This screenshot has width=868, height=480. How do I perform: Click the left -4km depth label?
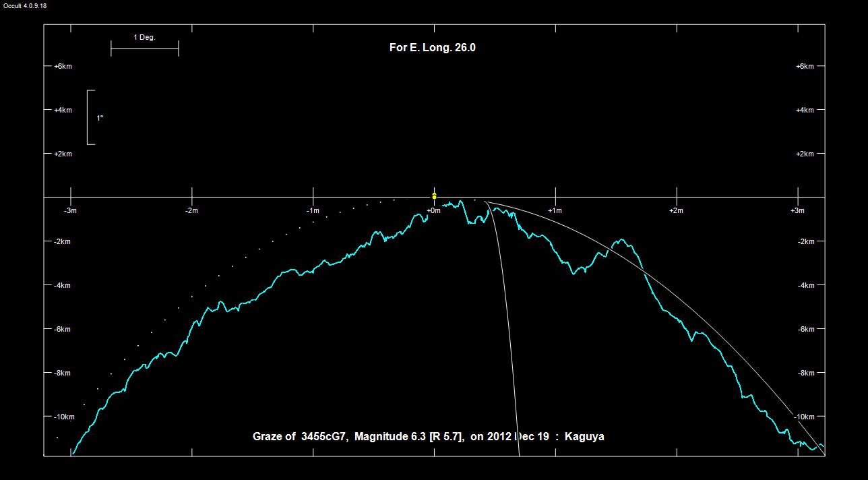(63, 285)
